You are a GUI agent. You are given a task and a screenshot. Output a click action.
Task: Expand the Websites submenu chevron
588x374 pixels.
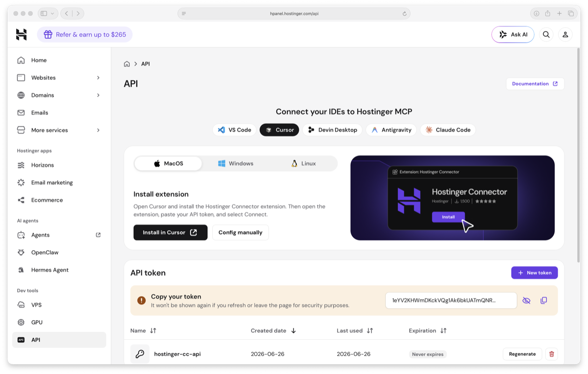click(x=98, y=78)
